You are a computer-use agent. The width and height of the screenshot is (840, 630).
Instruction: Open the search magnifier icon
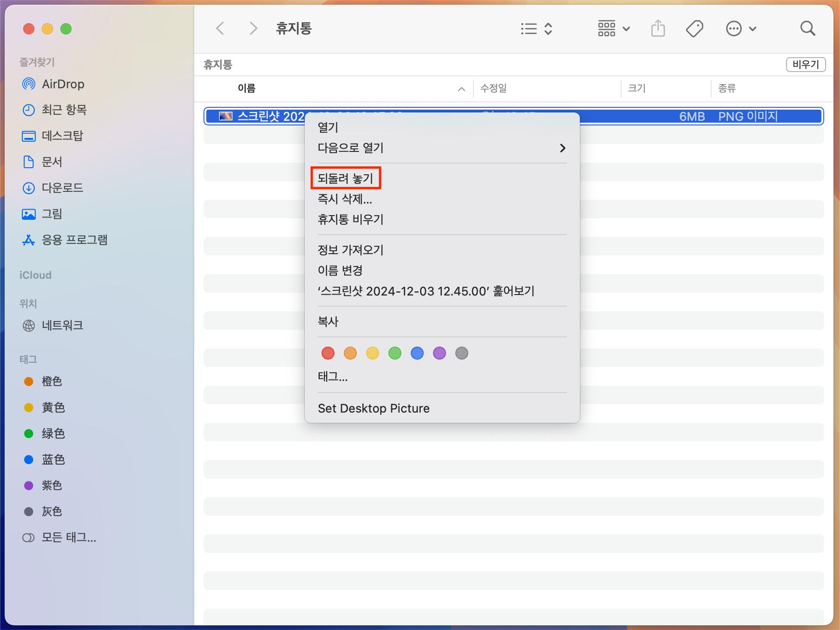(x=807, y=29)
